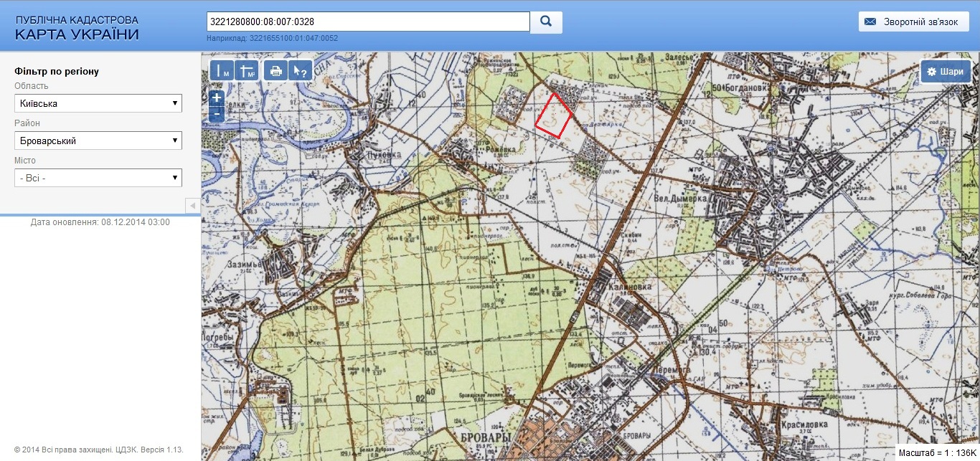Viewport: 980px width, 461px height.
Task: Open the Область dropdown set to Київська
Action: coord(98,103)
